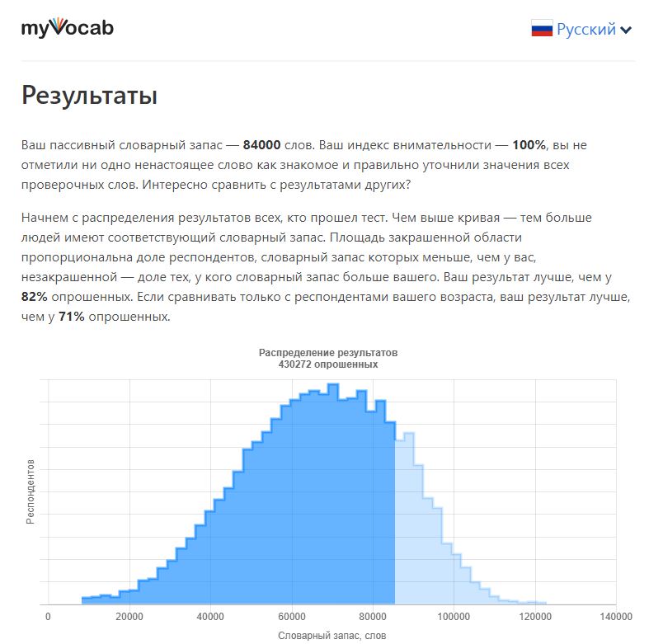Click the 140000 x-axis label
This screenshot has height=644, width=663.
click(616, 617)
